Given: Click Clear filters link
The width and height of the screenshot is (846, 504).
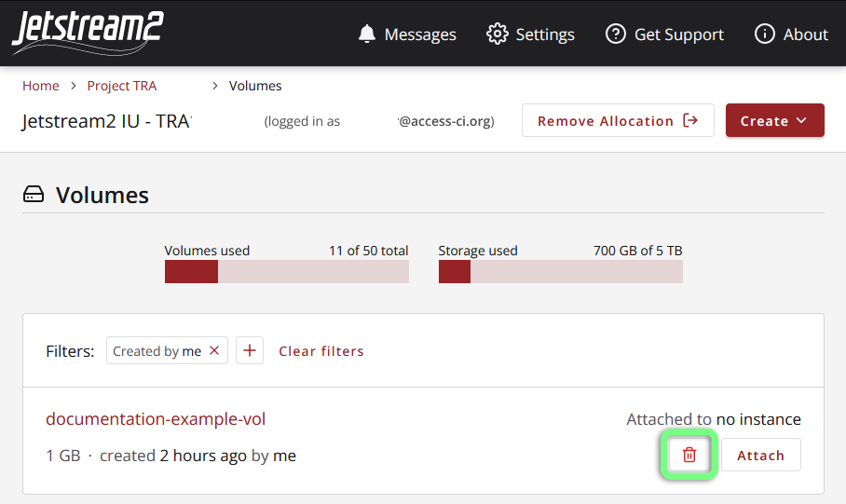Looking at the screenshot, I should [x=321, y=351].
